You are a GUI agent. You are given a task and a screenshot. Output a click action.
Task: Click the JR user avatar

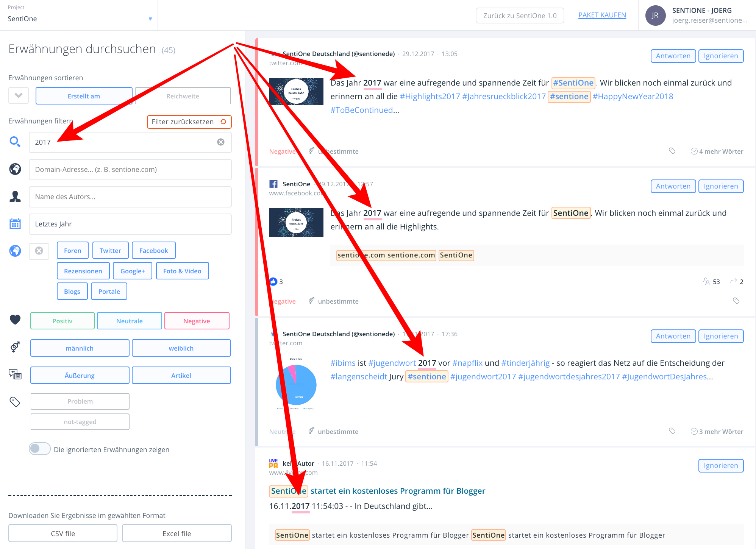click(655, 16)
